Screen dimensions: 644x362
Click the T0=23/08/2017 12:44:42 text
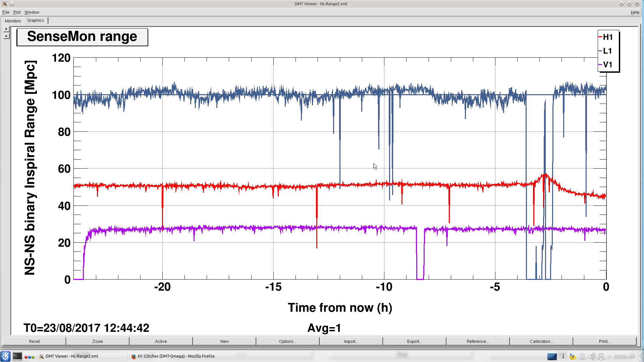click(86, 328)
